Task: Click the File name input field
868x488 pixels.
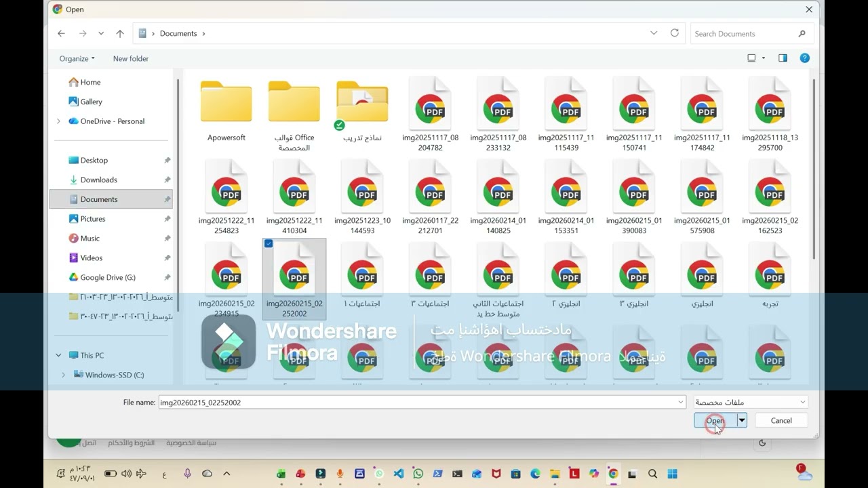Action: point(422,403)
